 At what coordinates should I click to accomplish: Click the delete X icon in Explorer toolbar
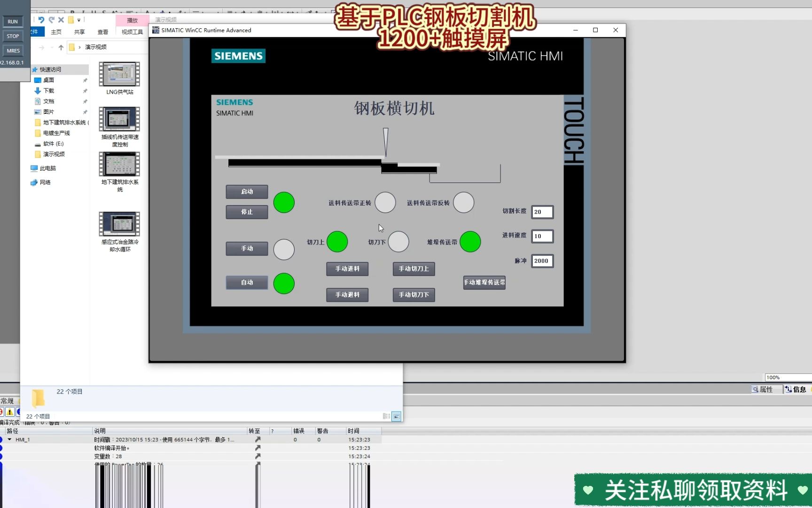coord(61,20)
